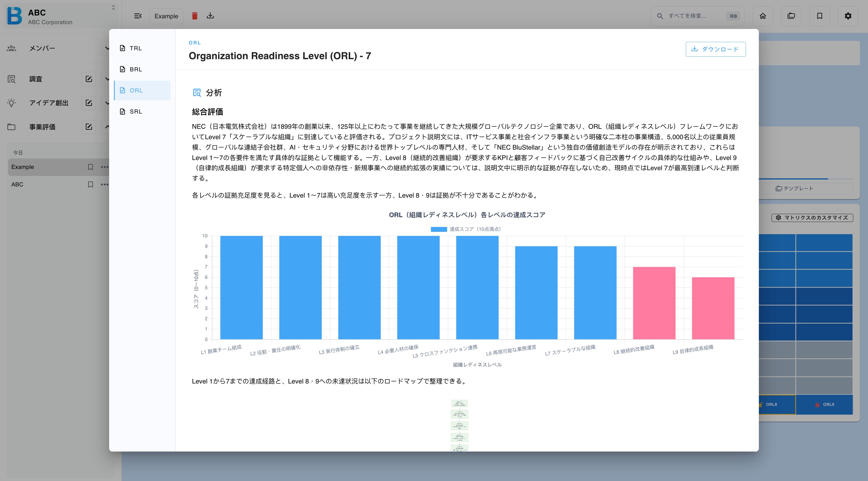Click the L7 スケーラブルな組織 bar
This screenshot has height=481, width=868.
click(595, 293)
